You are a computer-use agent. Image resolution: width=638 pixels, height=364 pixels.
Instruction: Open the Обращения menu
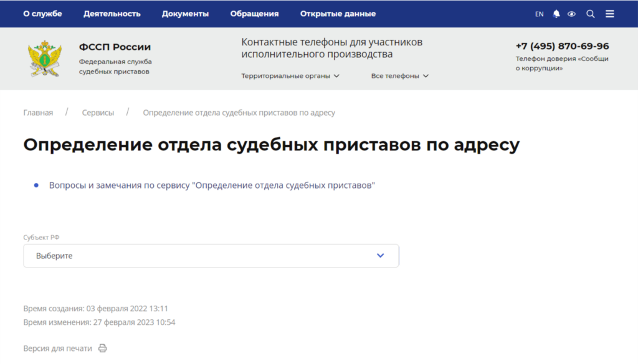[x=254, y=14]
